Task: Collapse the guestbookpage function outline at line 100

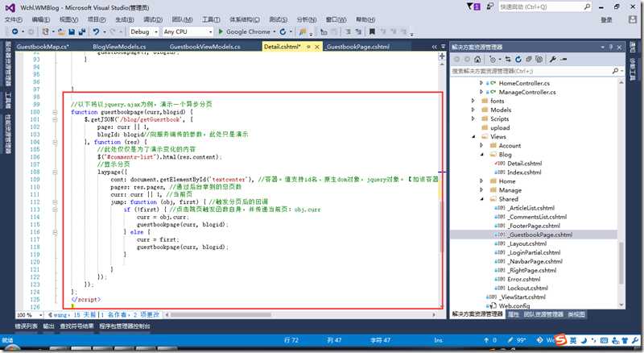Action: pos(55,112)
